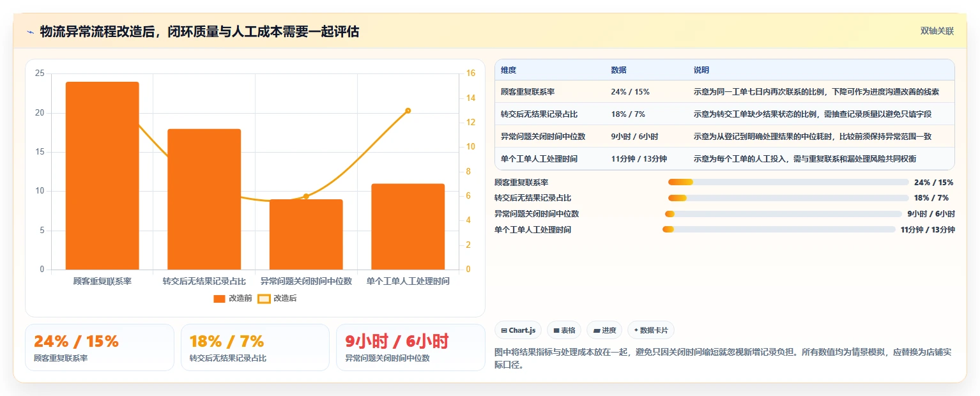This screenshot has height=396, width=980.
Task: Toggle the 改造后 legend series
Action: tap(277, 298)
